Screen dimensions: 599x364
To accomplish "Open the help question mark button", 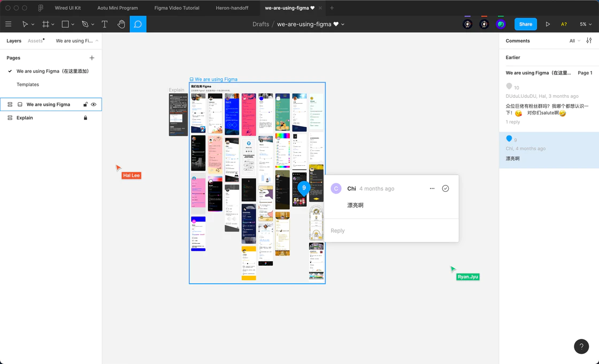I will pos(581,346).
